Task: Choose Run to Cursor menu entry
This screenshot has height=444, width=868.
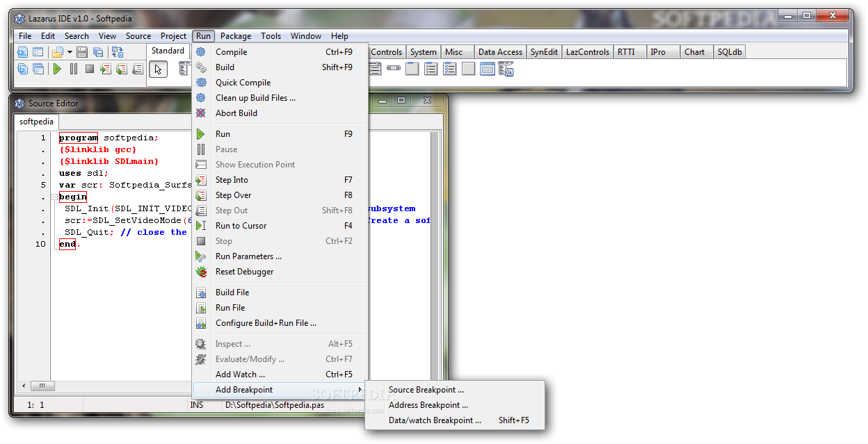Action: [280, 226]
